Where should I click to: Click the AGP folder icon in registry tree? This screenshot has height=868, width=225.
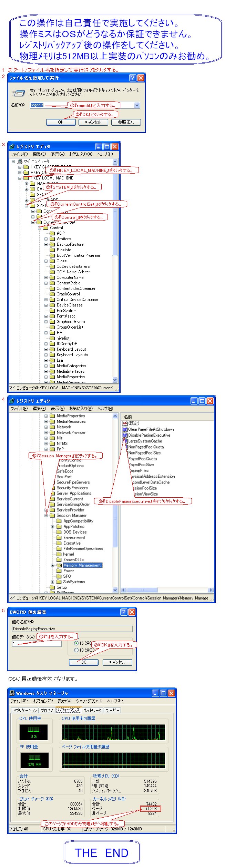click(x=52, y=233)
